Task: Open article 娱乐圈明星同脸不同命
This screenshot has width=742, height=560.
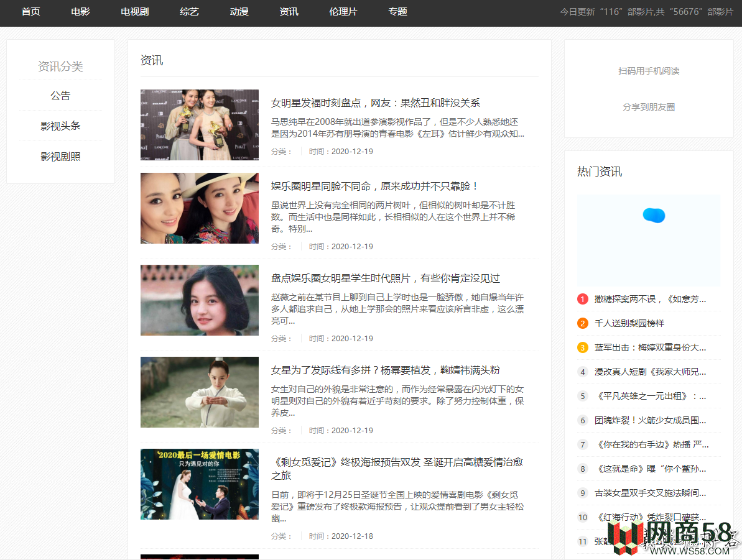Action: [x=375, y=186]
